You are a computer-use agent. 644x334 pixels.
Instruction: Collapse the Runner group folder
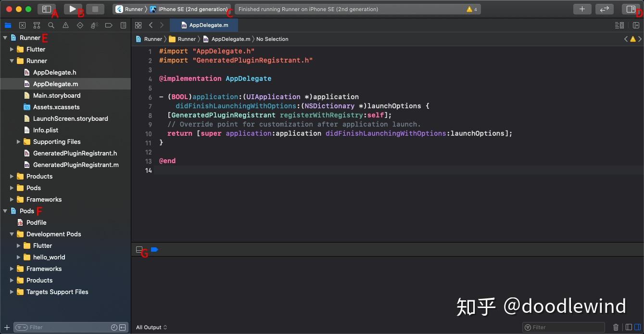pyautogui.click(x=12, y=61)
